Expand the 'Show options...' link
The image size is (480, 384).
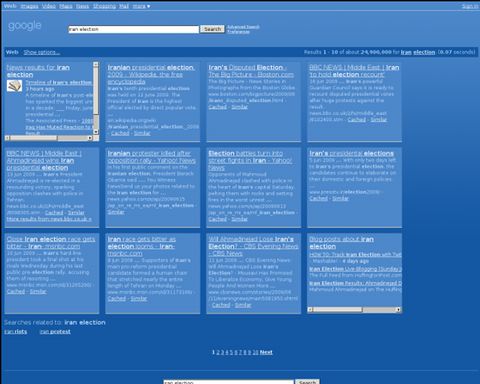click(x=41, y=52)
